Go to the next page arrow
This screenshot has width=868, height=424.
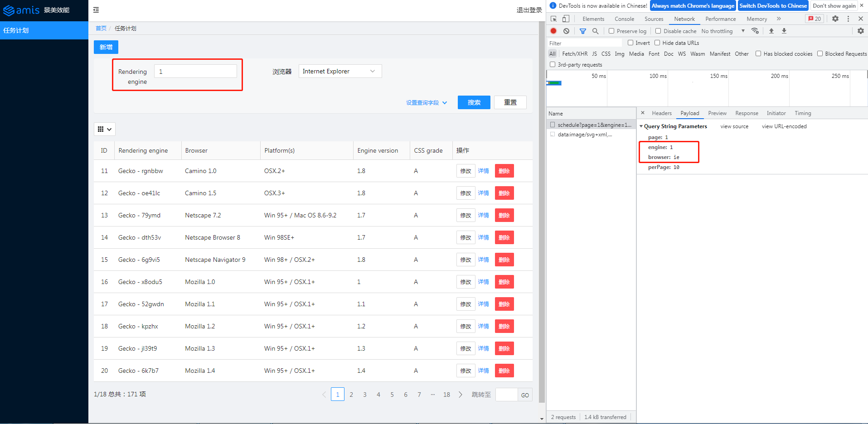tap(461, 395)
